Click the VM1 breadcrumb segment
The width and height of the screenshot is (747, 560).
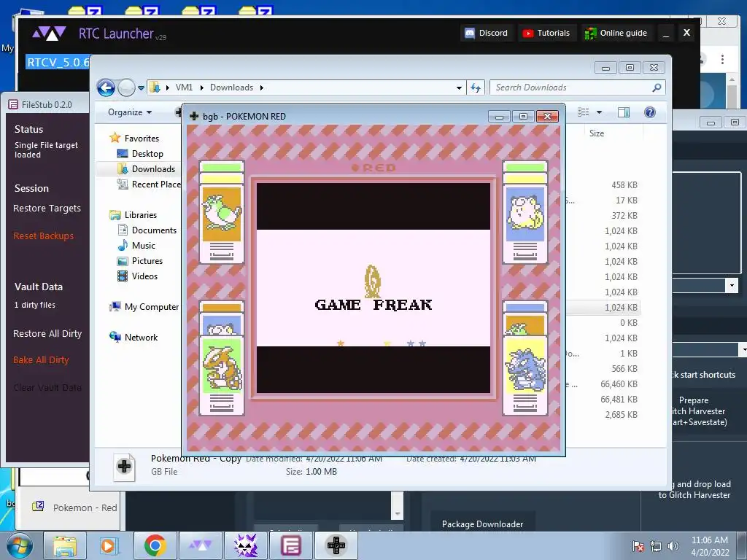[x=184, y=87]
